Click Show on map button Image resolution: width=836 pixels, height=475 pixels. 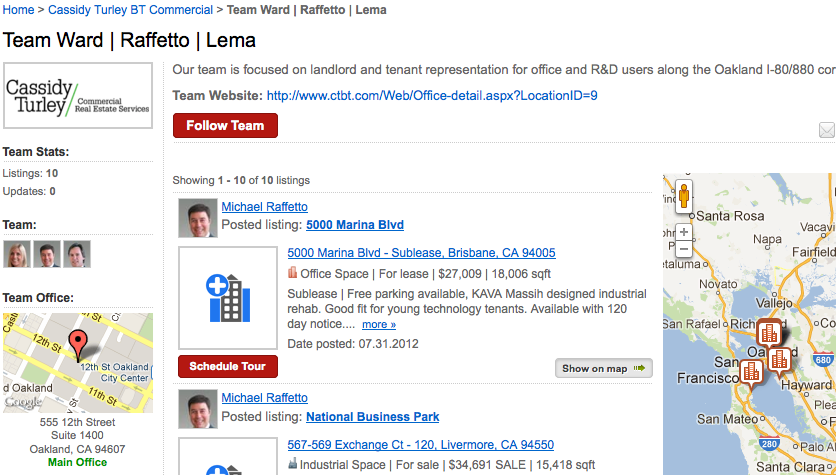coord(604,368)
